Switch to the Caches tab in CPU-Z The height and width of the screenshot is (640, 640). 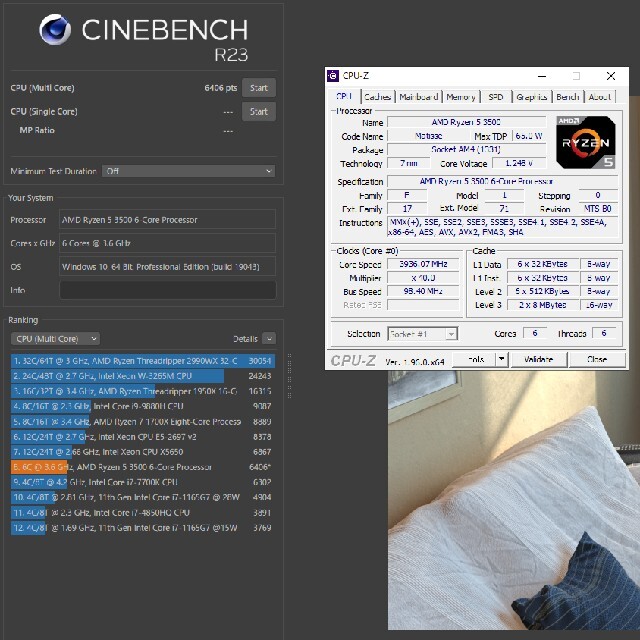(378, 97)
